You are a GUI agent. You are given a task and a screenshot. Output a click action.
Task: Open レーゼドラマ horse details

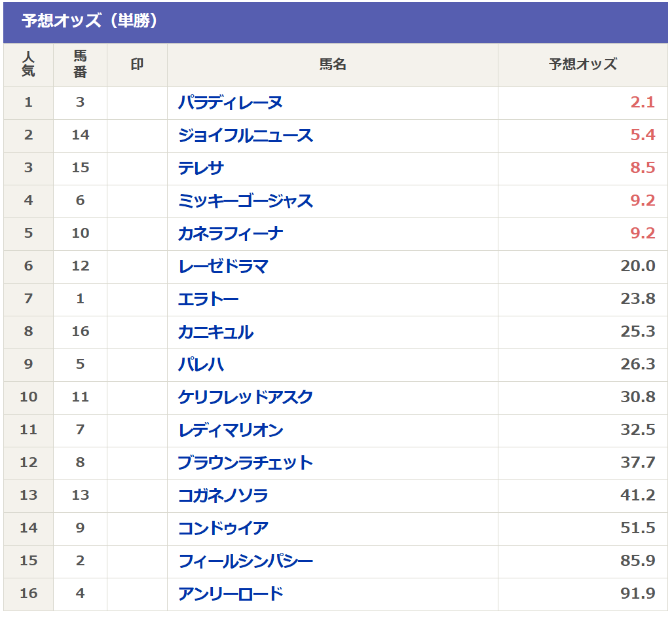(223, 267)
